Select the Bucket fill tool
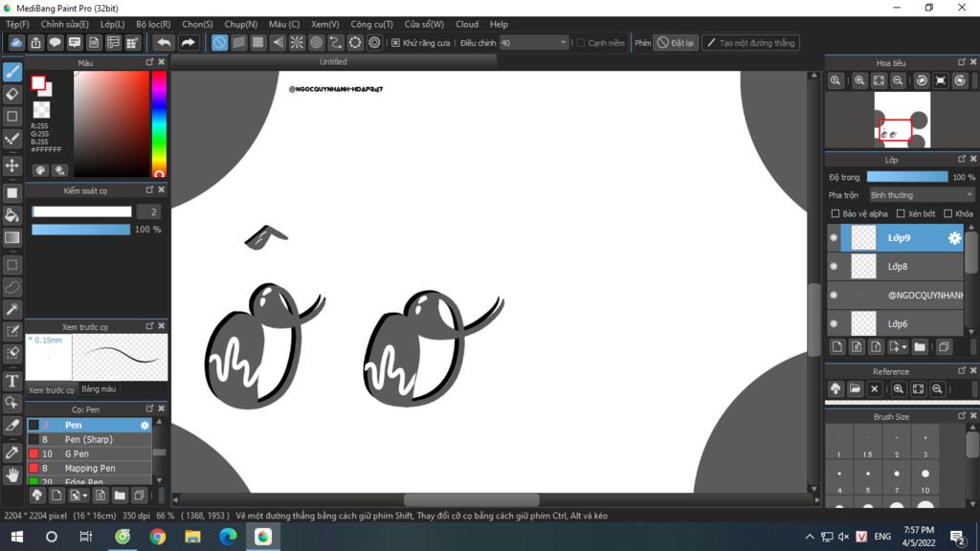The width and height of the screenshot is (980, 551). 11,215
